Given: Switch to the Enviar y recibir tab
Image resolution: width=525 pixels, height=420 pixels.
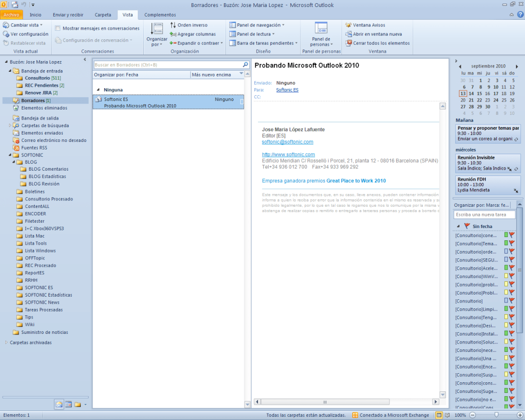Looking at the screenshot, I should coord(68,15).
